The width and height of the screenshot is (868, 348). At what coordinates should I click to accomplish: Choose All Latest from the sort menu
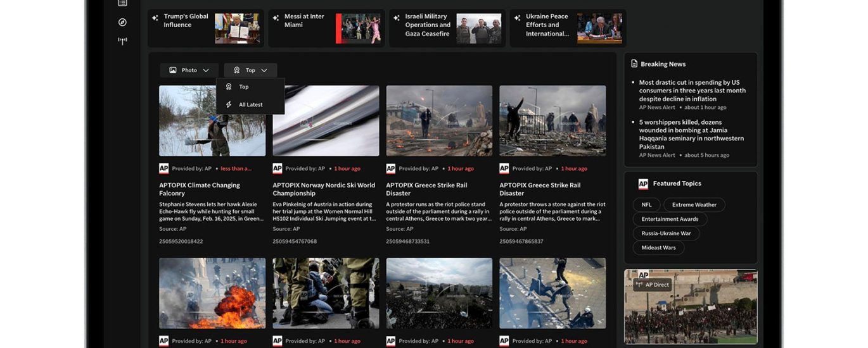pos(250,104)
